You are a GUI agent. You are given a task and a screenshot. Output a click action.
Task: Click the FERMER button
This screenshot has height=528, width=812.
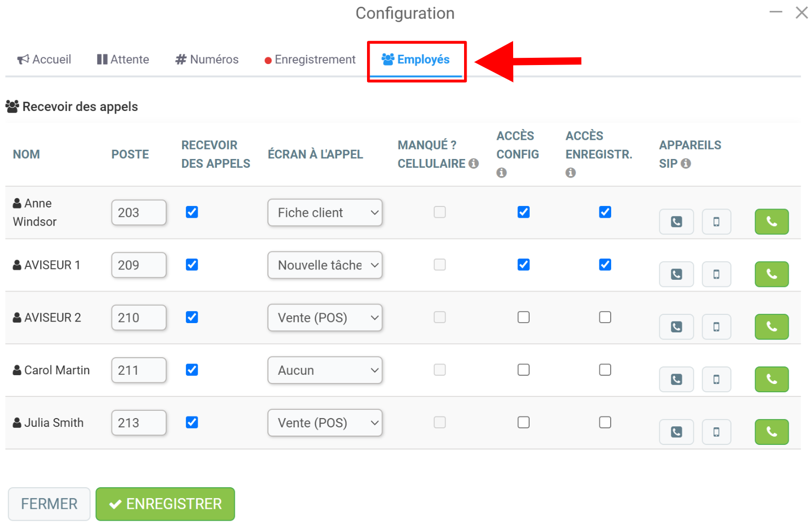49,504
